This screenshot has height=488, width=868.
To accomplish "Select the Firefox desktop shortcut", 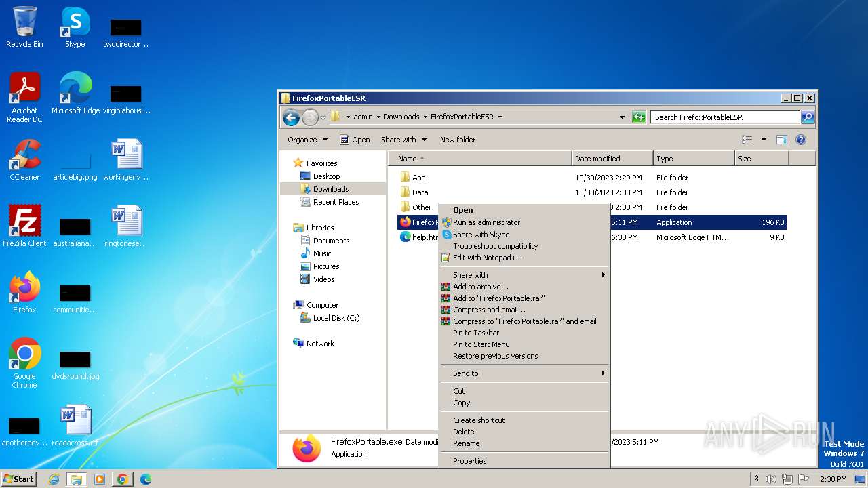I will pos(24,293).
